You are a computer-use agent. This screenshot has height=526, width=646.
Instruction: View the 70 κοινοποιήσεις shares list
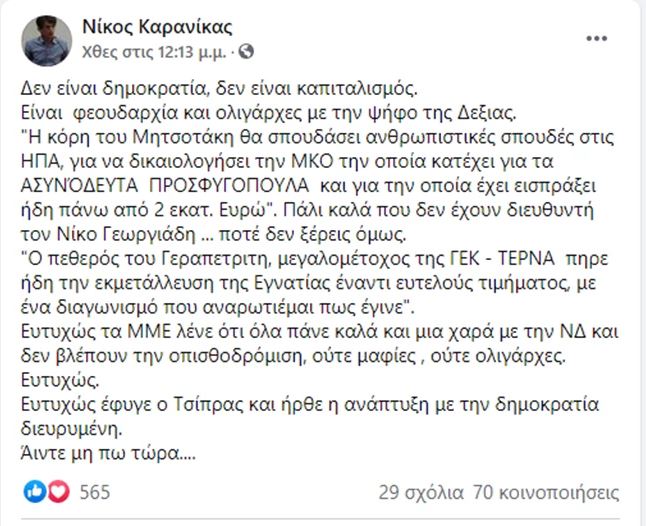547,492
